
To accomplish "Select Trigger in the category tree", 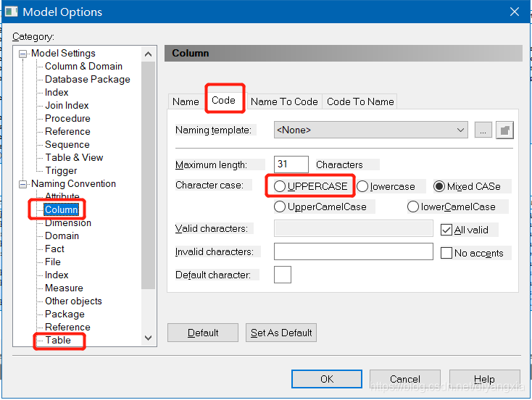I will click(61, 171).
